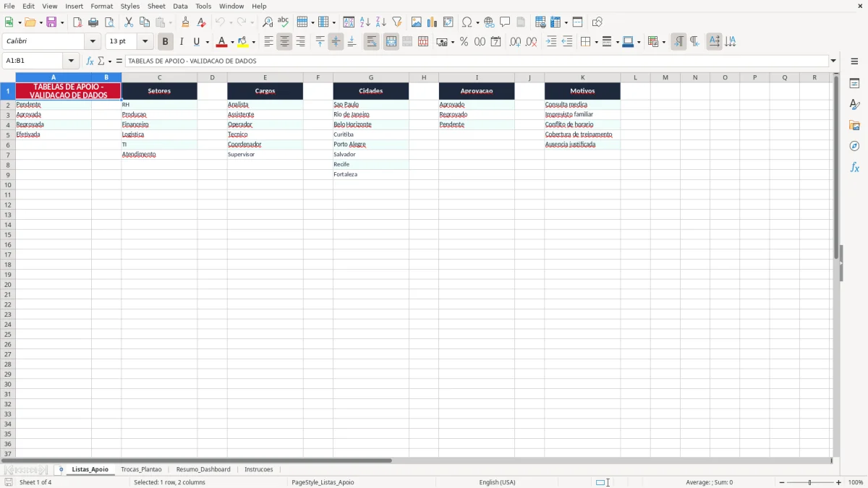This screenshot has height=488, width=868.
Task: Click the Save document icon
Action: (x=51, y=22)
